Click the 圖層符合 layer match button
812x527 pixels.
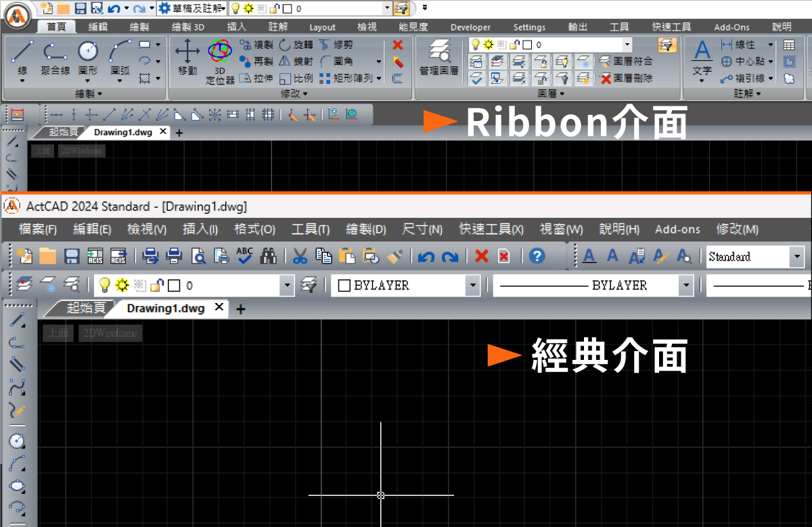[625, 62]
